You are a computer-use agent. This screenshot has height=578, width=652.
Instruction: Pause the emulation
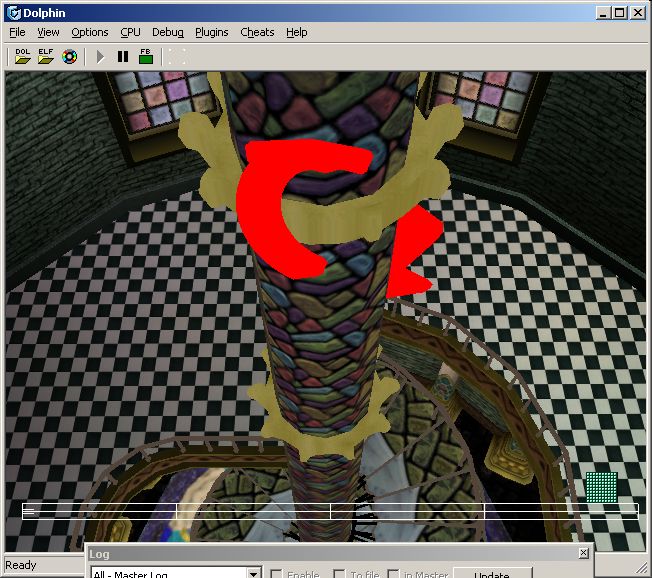click(123, 57)
